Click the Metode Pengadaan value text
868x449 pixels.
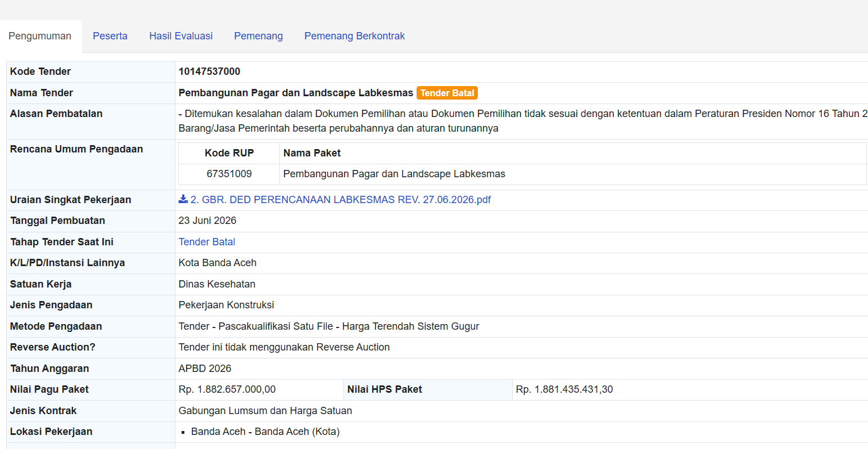pyautogui.click(x=329, y=326)
